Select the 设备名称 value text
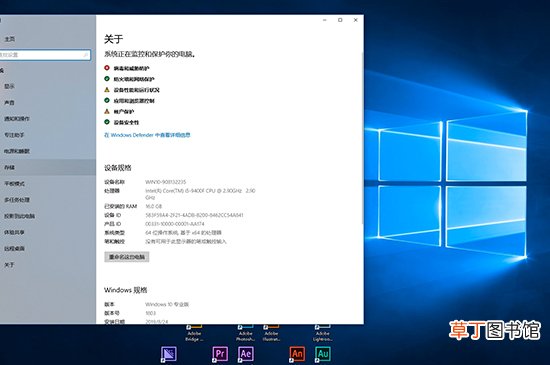Screen dimensions: 550x365 click(x=166, y=182)
